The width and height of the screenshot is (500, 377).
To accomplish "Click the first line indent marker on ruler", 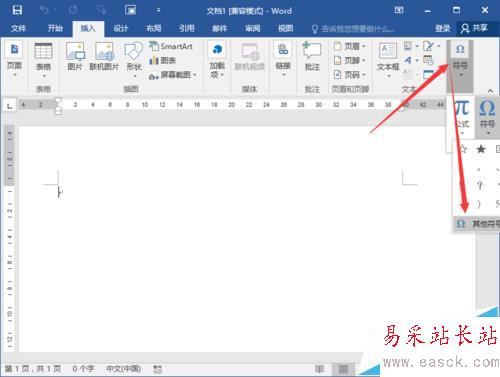I will coord(58,100).
